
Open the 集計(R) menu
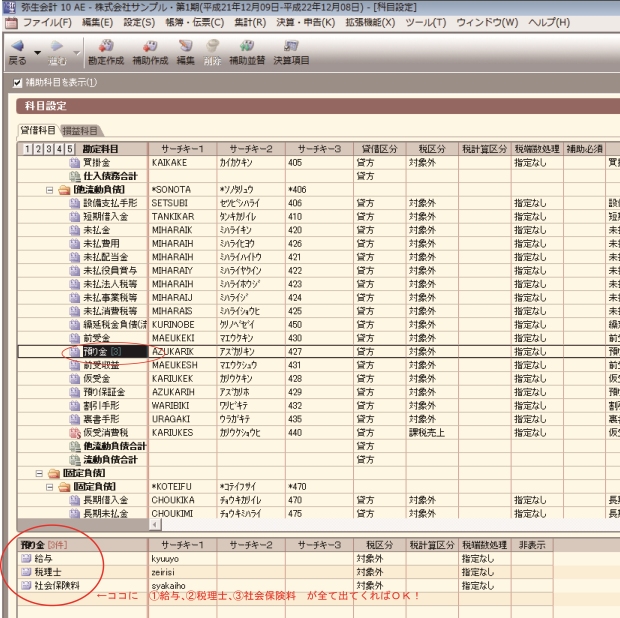[x=250, y=23]
